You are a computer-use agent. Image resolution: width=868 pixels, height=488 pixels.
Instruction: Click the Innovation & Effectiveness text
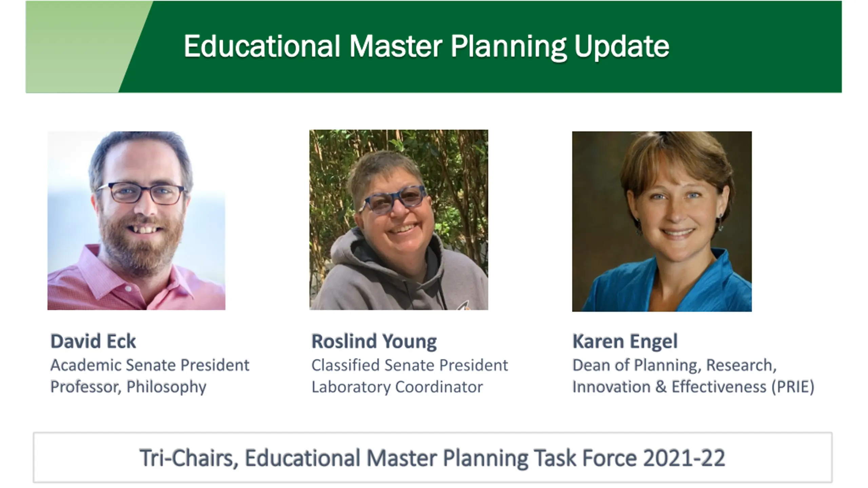[669, 387]
